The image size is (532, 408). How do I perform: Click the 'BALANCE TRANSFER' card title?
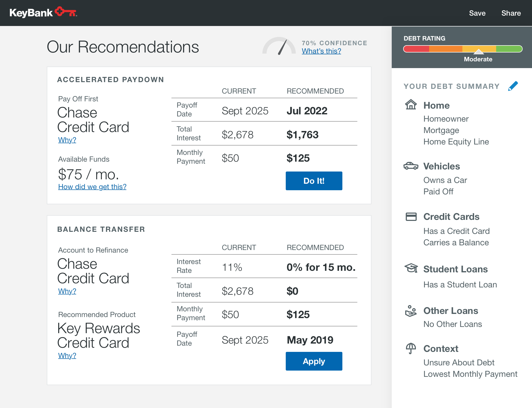(101, 229)
